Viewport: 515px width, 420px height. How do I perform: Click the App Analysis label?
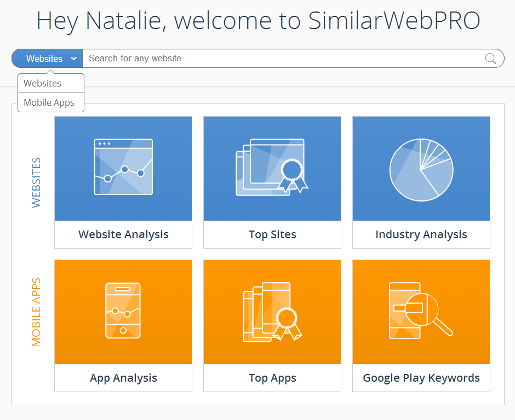[x=123, y=378]
